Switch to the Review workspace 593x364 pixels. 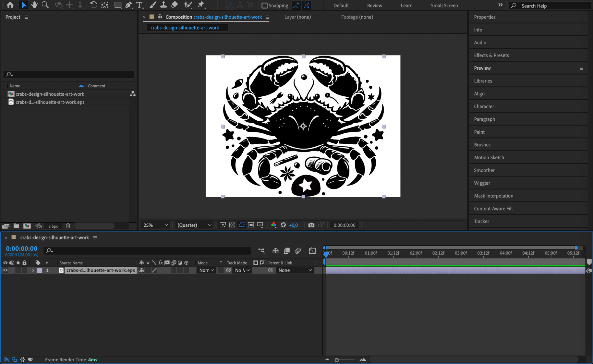pyautogui.click(x=374, y=6)
